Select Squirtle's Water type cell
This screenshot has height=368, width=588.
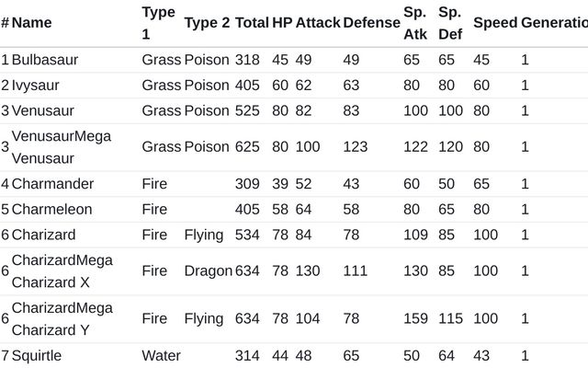(162, 355)
